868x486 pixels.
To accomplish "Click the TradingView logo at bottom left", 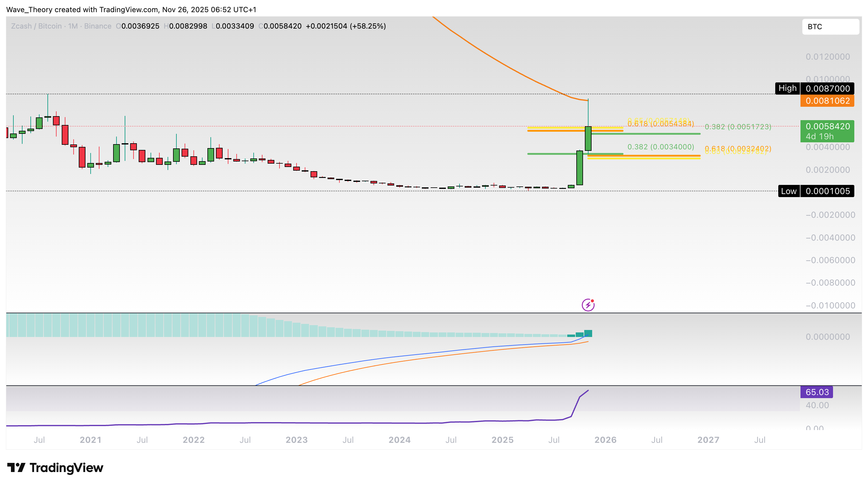I will [x=56, y=468].
